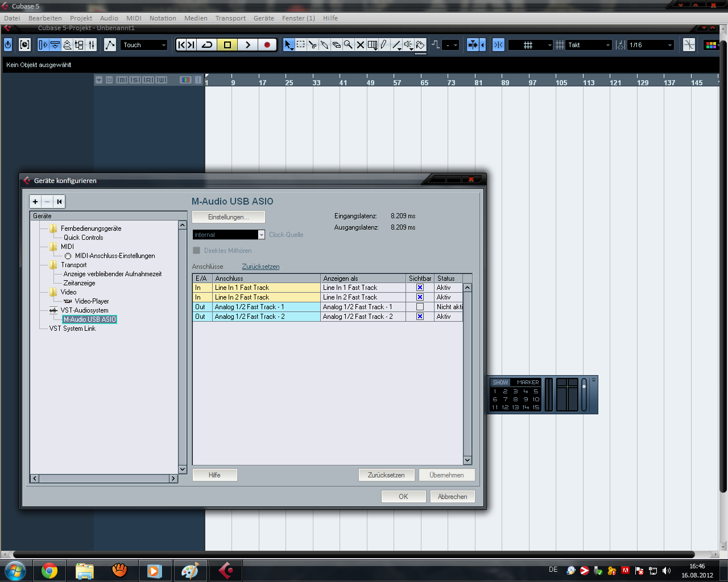Image resolution: width=728 pixels, height=582 pixels.
Task: Select the Range Selection tool
Action: (x=301, y=45)
